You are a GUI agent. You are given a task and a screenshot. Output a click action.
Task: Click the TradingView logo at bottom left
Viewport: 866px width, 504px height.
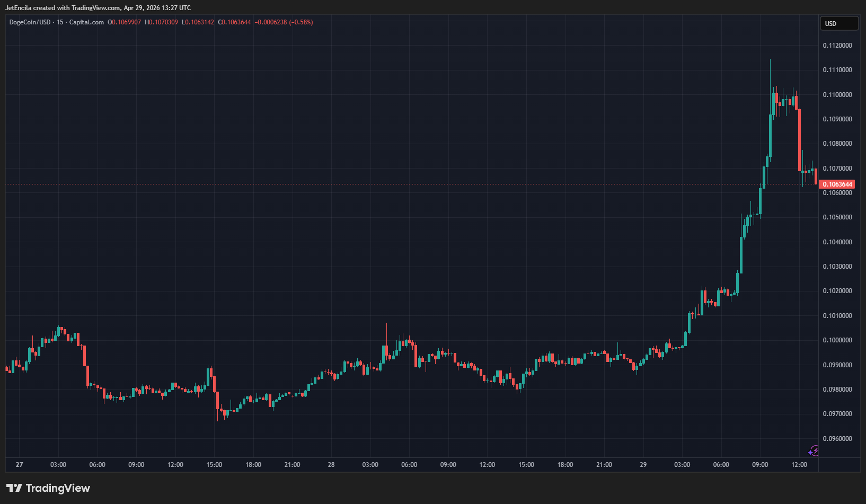pos(48,488)
